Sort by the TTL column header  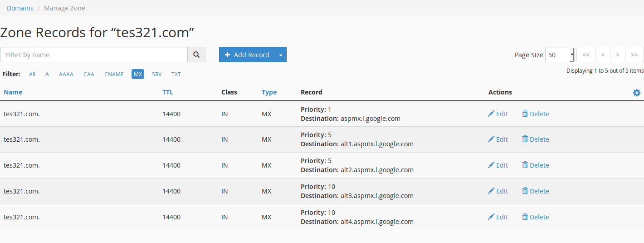tap(168, 92)
